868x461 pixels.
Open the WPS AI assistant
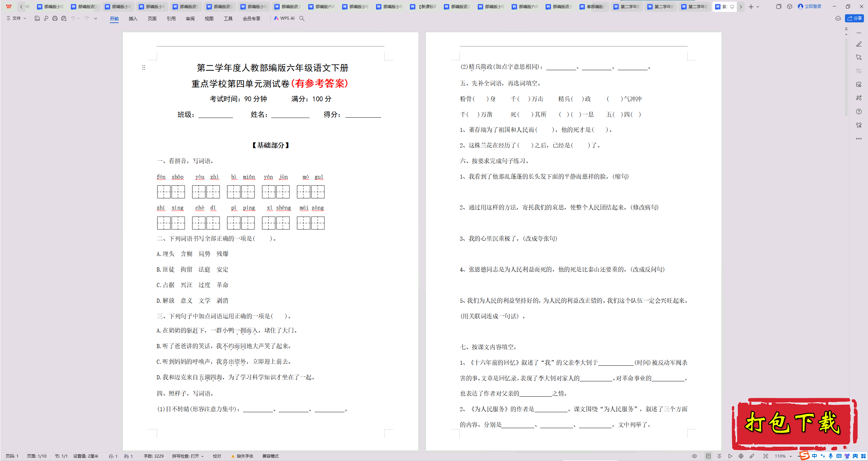pos(284,18)
